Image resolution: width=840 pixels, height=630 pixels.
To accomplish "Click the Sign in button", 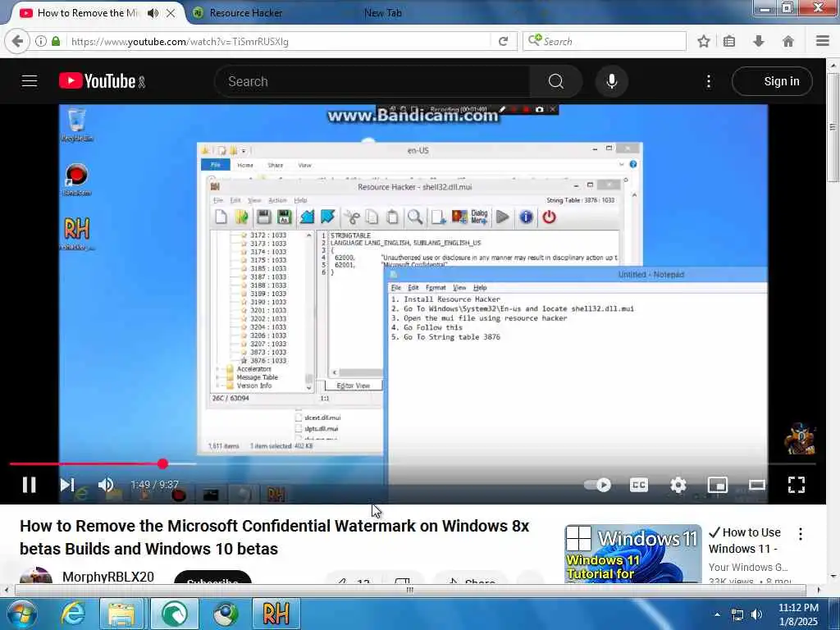I will pyautogui.click(x=772, y=81).
